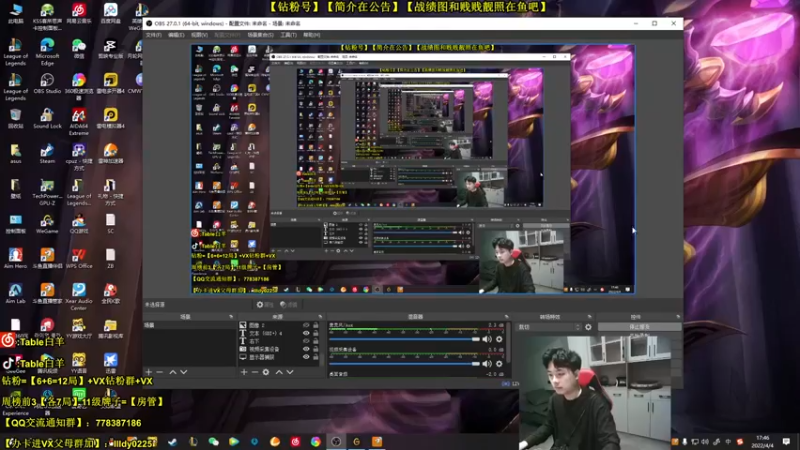The height and width of the screenshot is (450, 800).
Task: Lock the 图像 2 source
Action: pos(316,325)
